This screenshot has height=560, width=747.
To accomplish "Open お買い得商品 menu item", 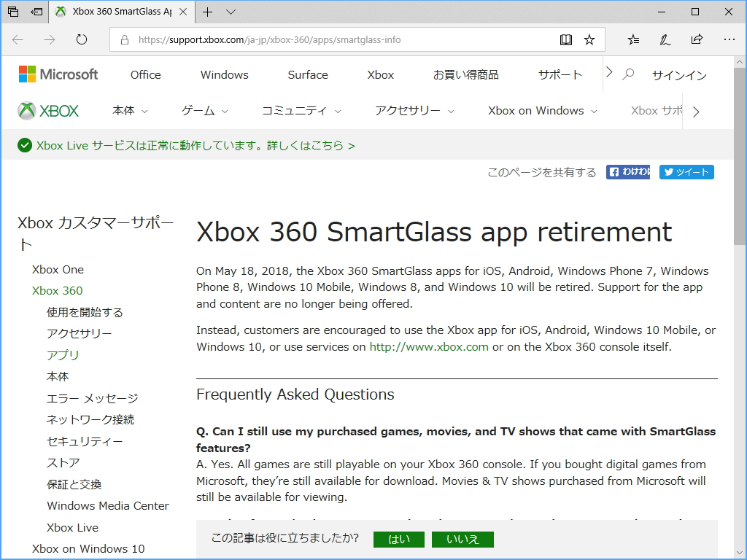I will click(466, 75).
